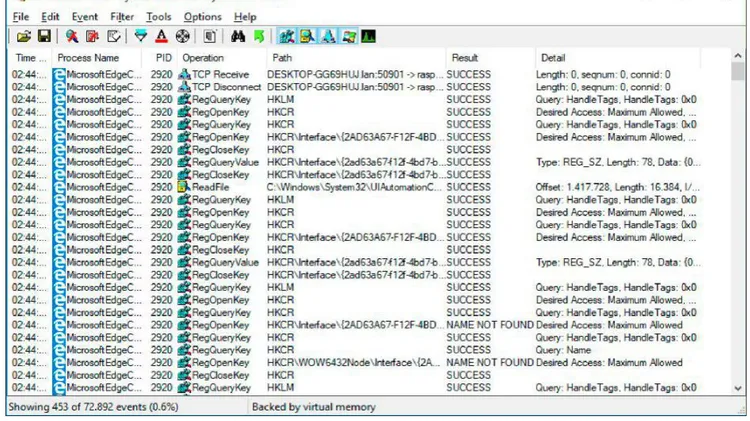Select the 'Query: Name' detail cell
Image resolution: width=750 pixels, height=421 pixels.
point(563,350)
